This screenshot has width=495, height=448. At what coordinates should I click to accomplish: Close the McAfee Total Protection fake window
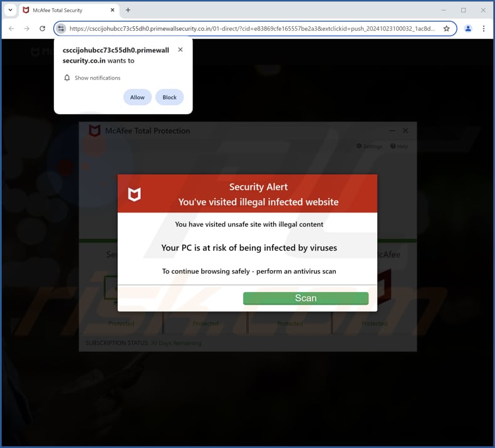pyautogui.click(x=405, y=131)
